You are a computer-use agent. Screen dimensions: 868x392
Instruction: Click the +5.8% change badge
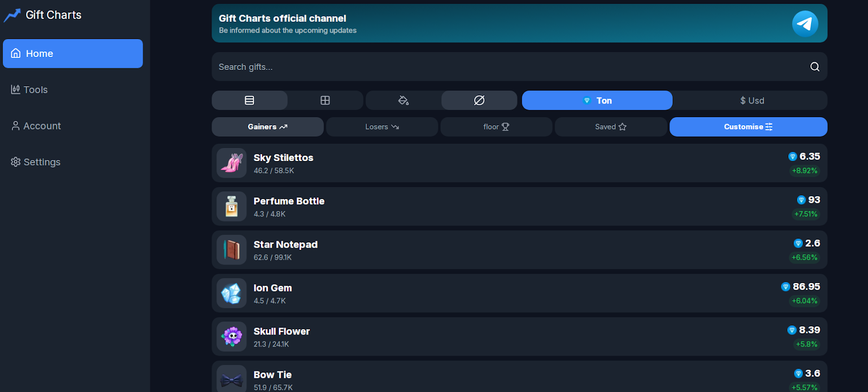click(807, 344)
